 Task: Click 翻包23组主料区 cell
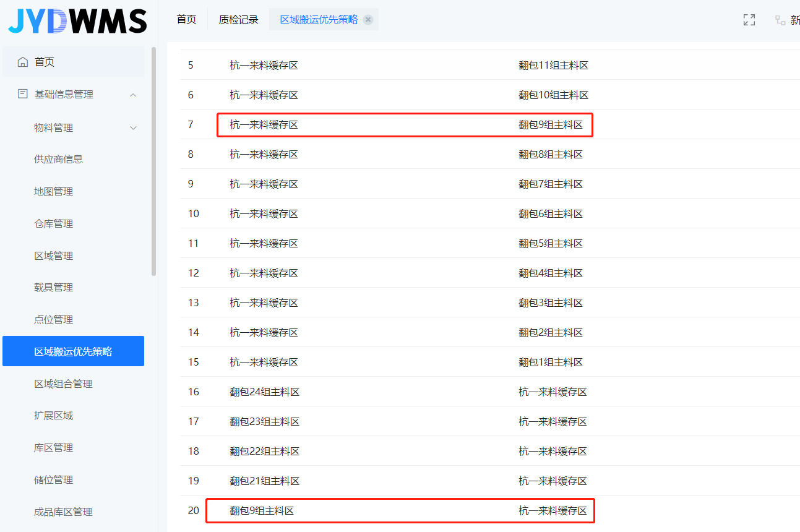tap(265, 421)
